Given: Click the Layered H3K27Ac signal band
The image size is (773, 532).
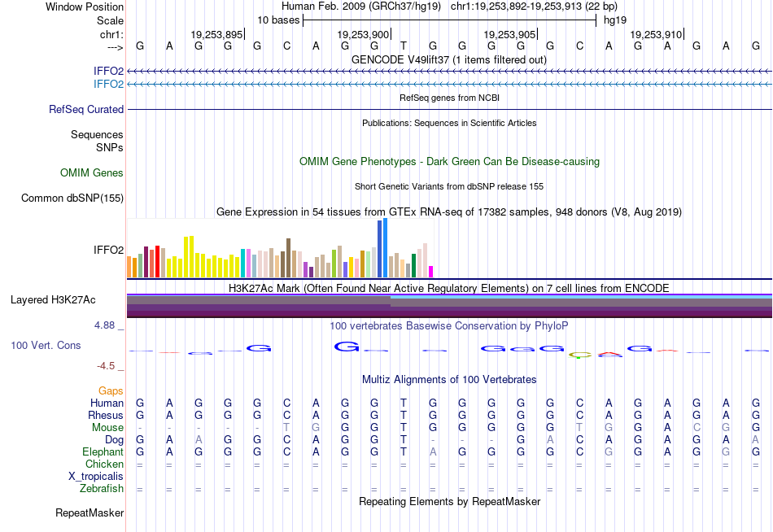Looking at the screenshot, I should click(x=449, y=305).
